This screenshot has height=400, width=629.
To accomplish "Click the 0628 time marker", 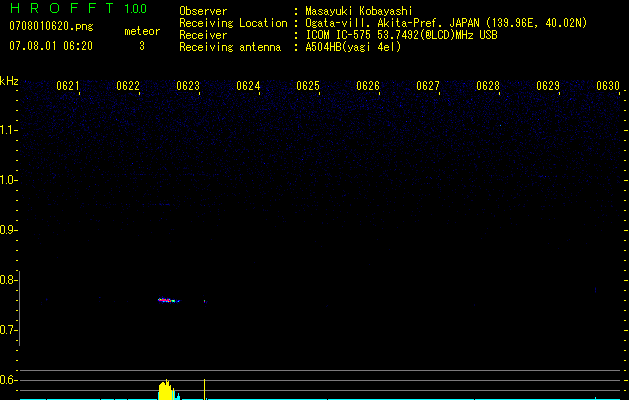I will point(488,86).
